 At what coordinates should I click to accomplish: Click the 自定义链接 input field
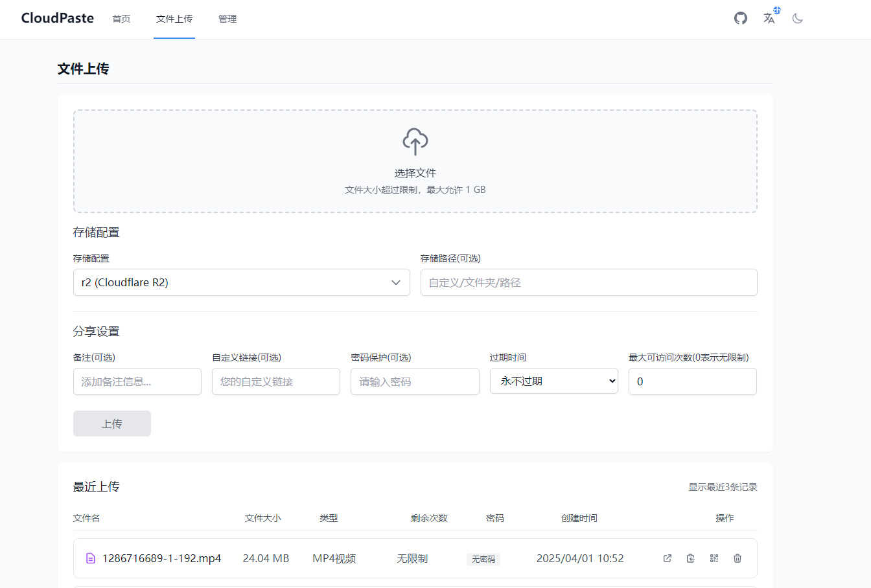tap(276, 381)
